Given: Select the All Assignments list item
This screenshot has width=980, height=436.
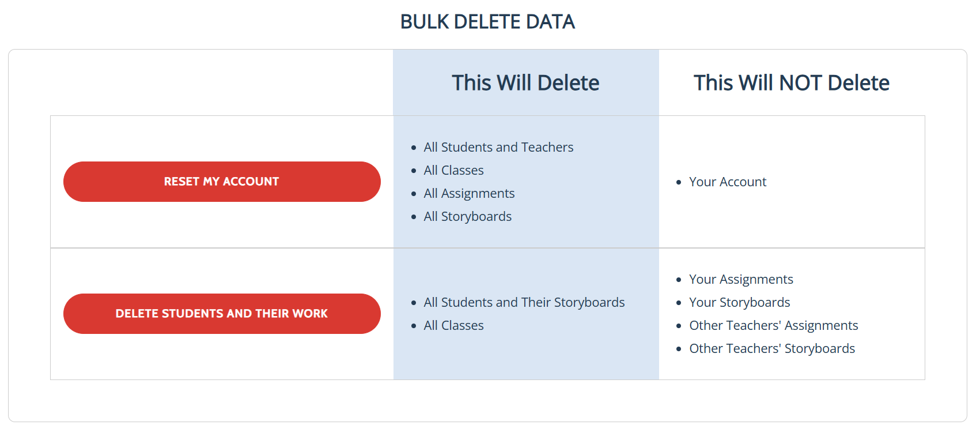Looking at the screenshot, I should [469, 194].
